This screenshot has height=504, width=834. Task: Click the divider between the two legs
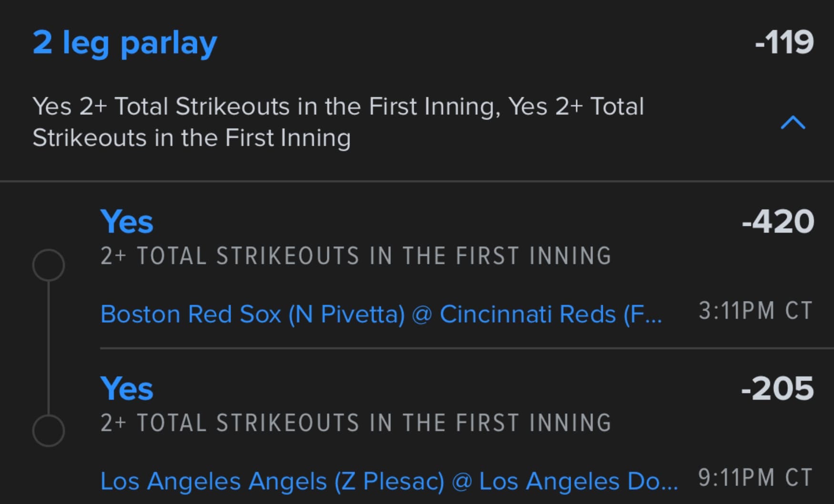467,349
